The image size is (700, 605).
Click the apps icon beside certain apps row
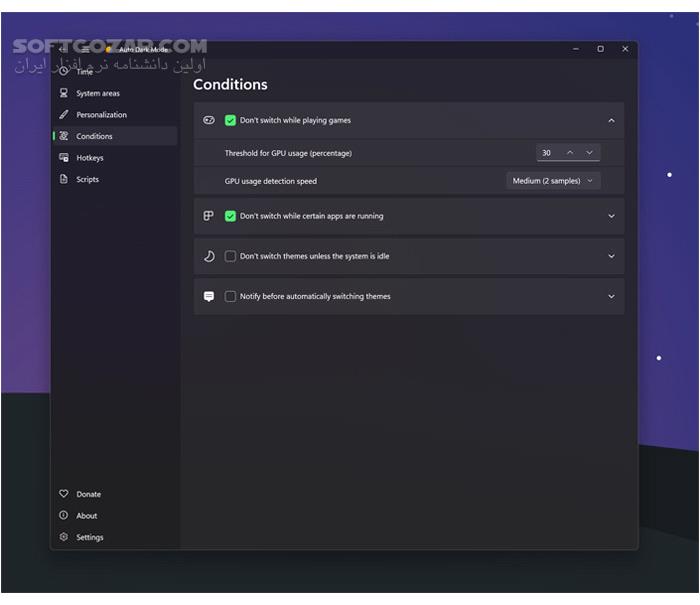(x=208, y=216)
